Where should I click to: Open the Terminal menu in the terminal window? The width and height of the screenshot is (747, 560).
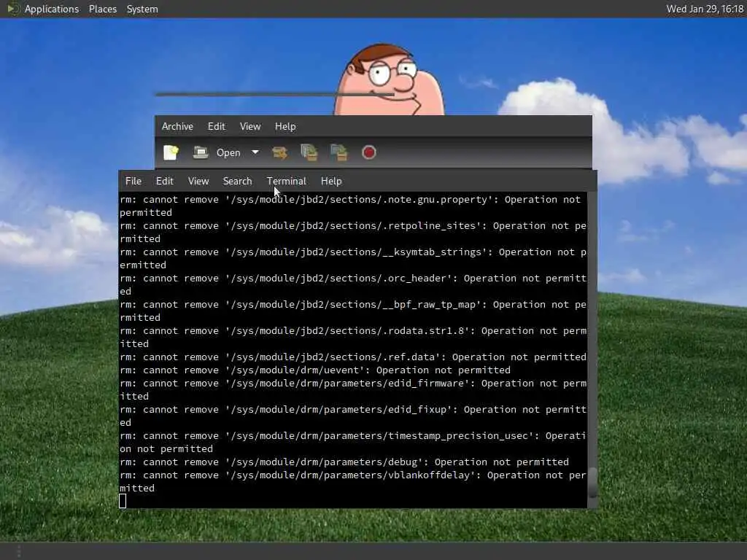(x=286, y=181)
